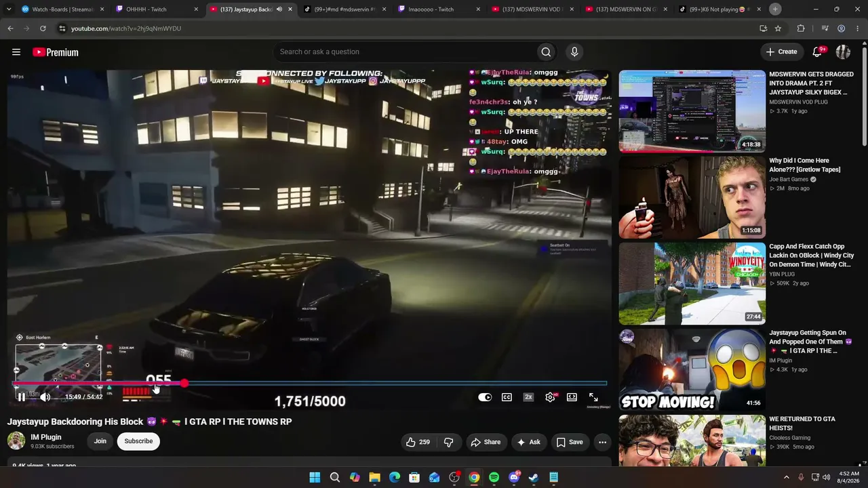
Task: Open more actions ellipsis menu under the video
Action: [x=602, y=442]
